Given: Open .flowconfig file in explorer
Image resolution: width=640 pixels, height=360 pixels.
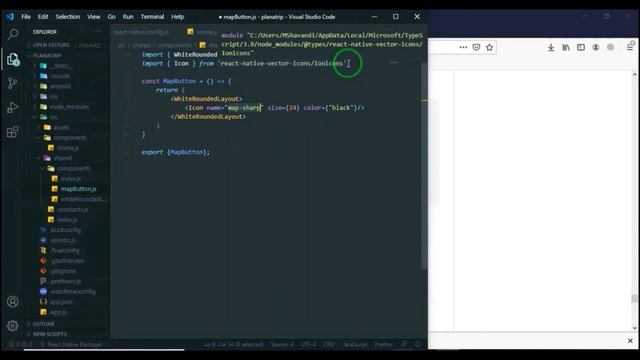Looking at the screenshot, I should pyautogui.click(x=65, y=251).
